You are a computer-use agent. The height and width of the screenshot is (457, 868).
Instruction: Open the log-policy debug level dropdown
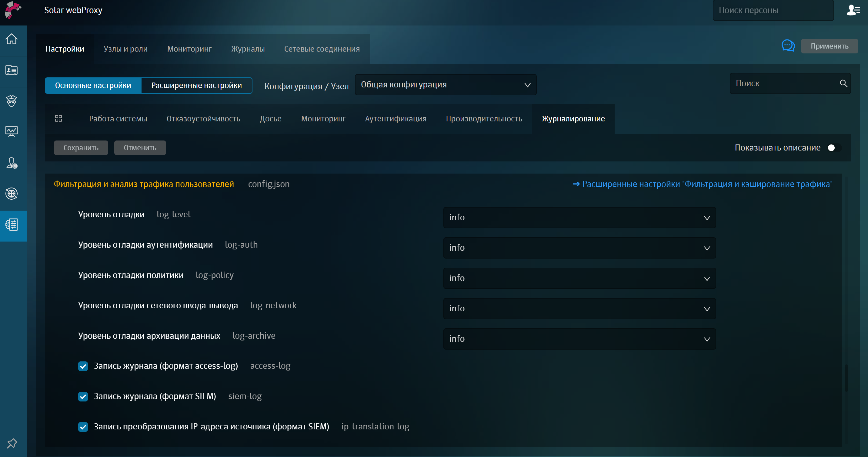click(579, 278)
